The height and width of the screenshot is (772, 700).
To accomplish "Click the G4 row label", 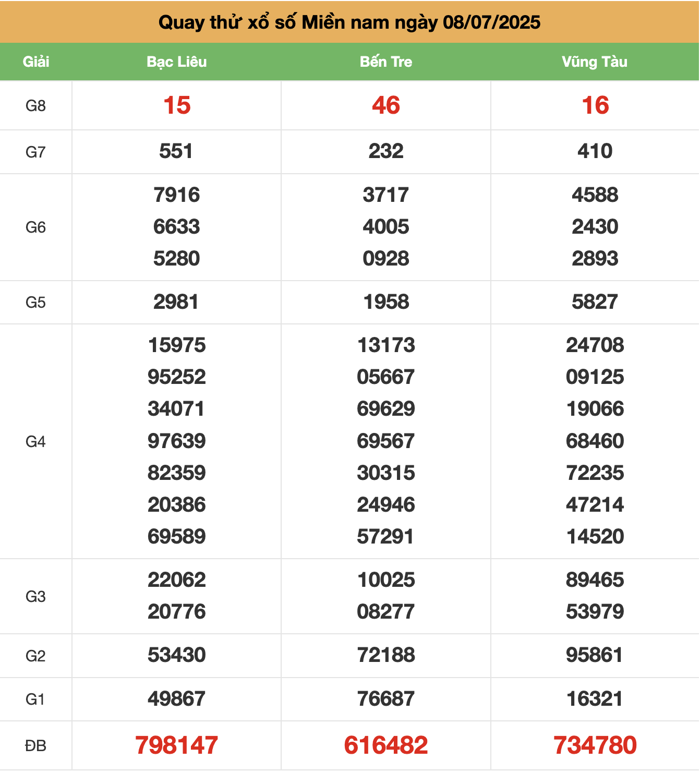I will [35, 442].
